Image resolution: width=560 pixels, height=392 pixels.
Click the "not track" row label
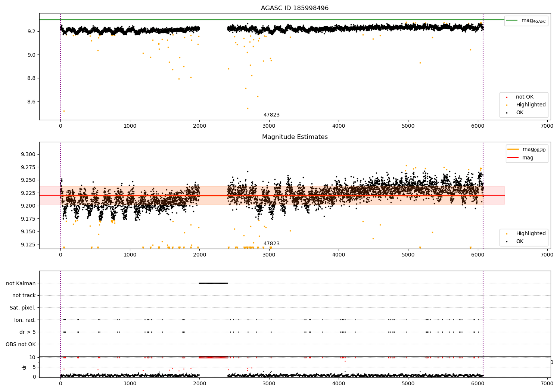(x=24, y=296)
